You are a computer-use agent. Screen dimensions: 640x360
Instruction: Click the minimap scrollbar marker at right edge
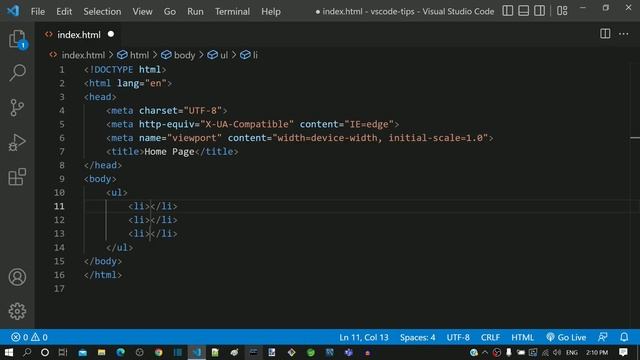pos(635,138)
